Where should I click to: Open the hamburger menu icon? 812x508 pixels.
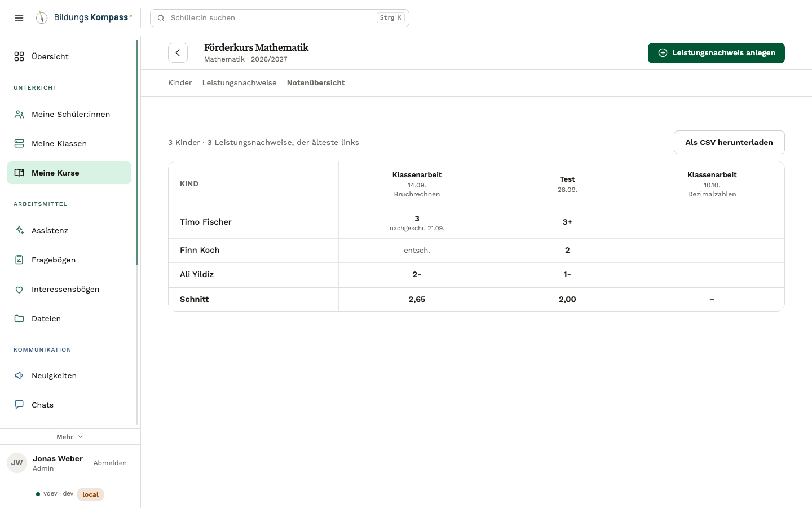tap(19, 18)
